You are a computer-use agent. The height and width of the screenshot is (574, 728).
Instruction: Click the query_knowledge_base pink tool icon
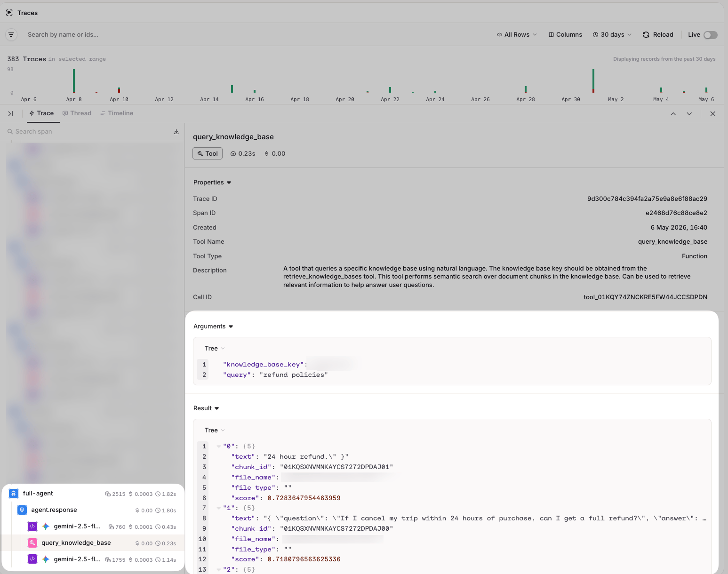point(32,543)
